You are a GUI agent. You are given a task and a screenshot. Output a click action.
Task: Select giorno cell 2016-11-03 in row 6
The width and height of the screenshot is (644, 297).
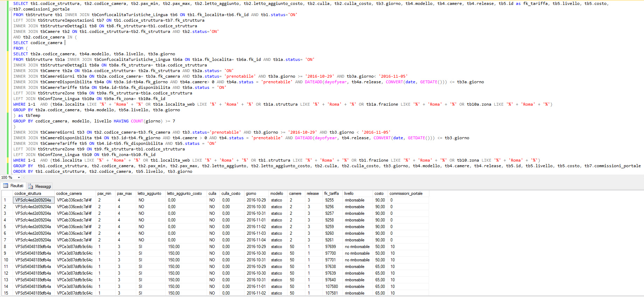[257, 233]
